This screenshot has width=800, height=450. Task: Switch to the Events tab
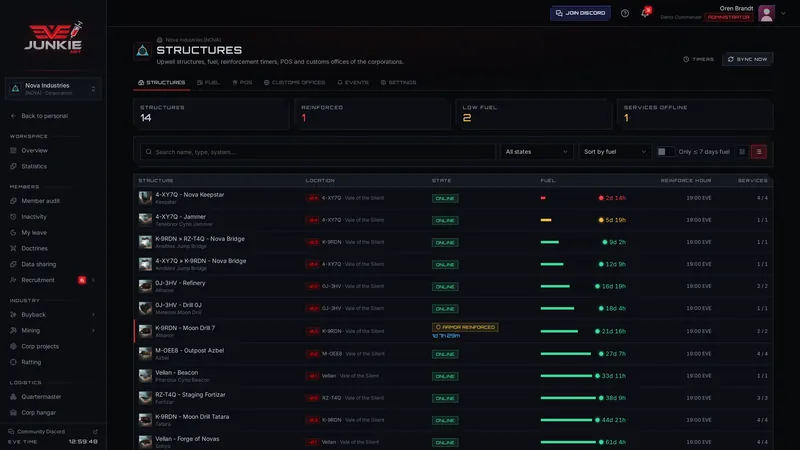(x=353, y=83)
